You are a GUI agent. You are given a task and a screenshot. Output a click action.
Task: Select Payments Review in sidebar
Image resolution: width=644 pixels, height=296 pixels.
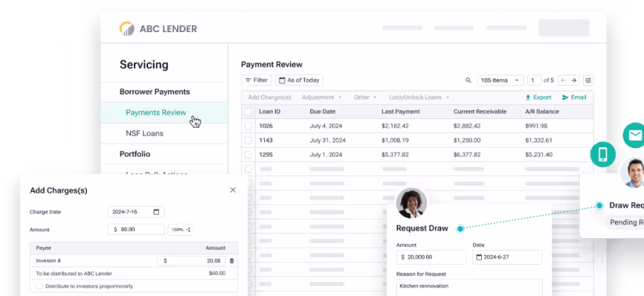click(164, 113)
